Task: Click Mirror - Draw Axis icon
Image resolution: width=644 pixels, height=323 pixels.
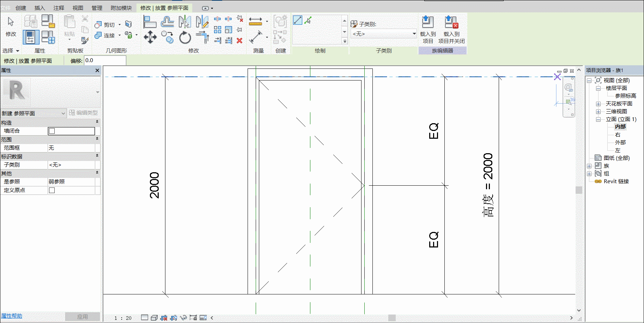Action: 202,22
